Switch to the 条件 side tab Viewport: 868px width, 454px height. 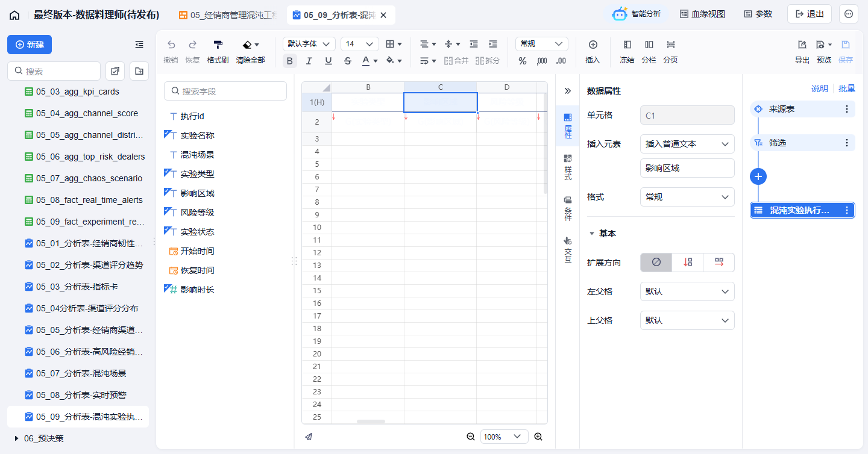(x=567, y=208)
